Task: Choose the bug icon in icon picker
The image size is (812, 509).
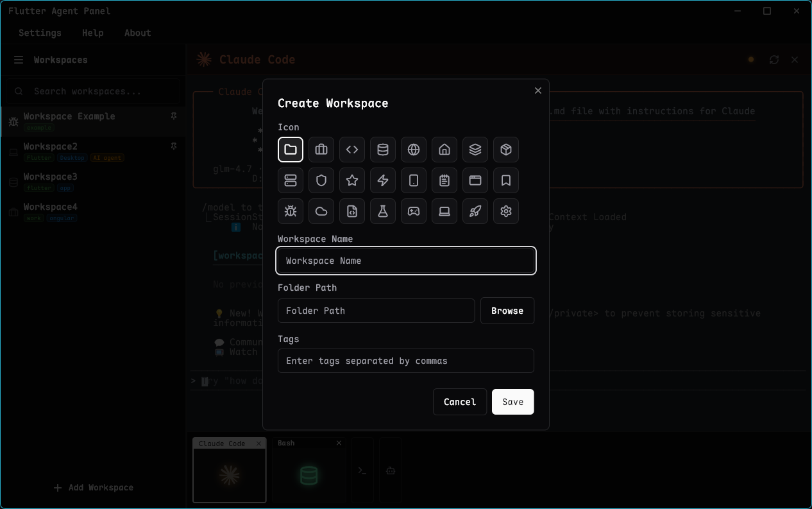Action: coord(291,211)
